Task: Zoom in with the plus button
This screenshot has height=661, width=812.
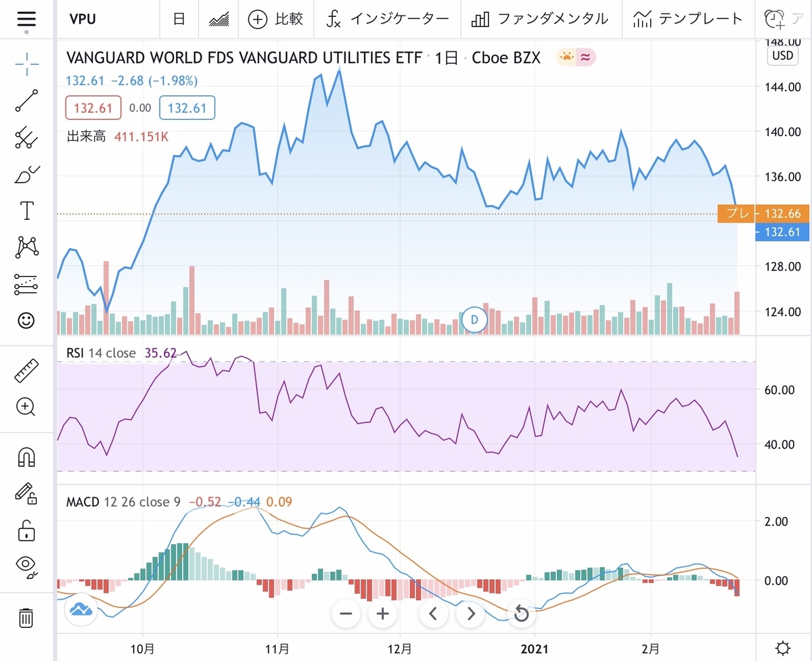Action: pyautogui.click(x=382, y=614)
